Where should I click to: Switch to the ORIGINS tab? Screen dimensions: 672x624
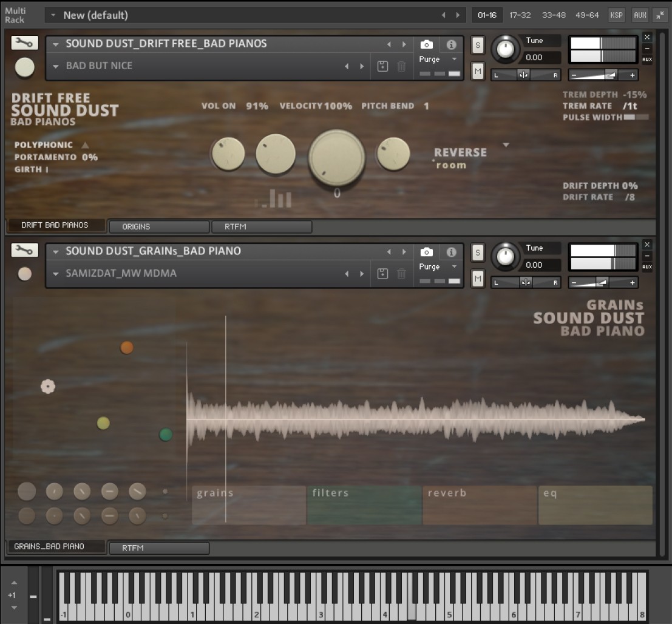coord(159,226)
